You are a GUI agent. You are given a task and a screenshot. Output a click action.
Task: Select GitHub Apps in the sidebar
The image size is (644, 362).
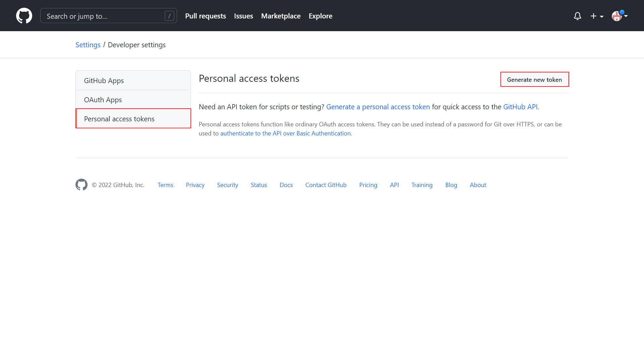point(104,81)
